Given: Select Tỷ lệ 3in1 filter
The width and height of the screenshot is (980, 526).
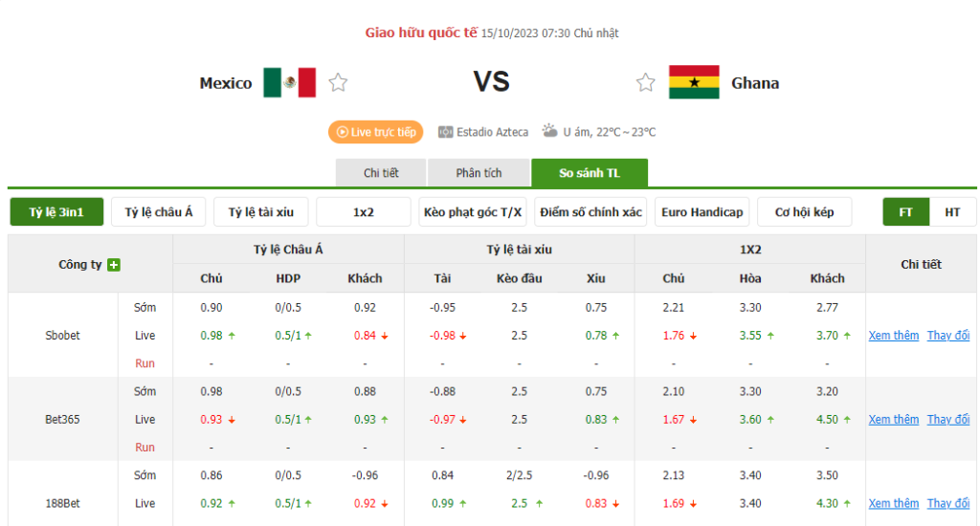Looking at the screenshot, I should click(x=56, y=211).
